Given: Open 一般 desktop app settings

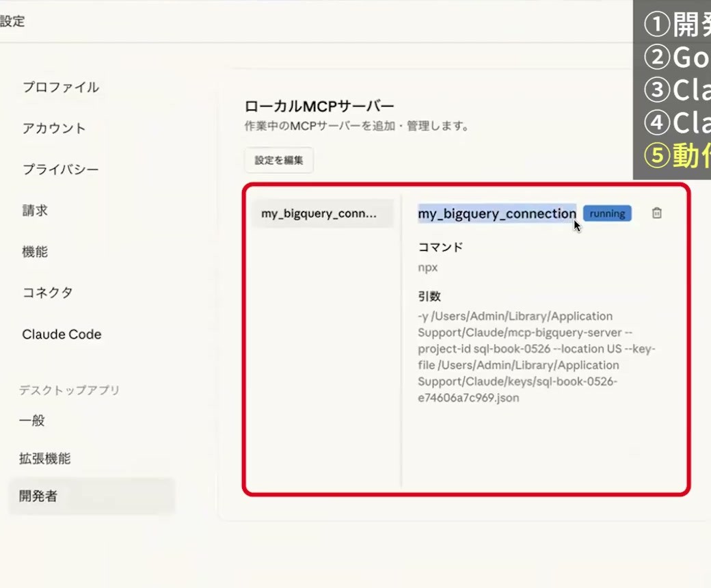Looking at the screenshot, I should click(x=31, y=420).
